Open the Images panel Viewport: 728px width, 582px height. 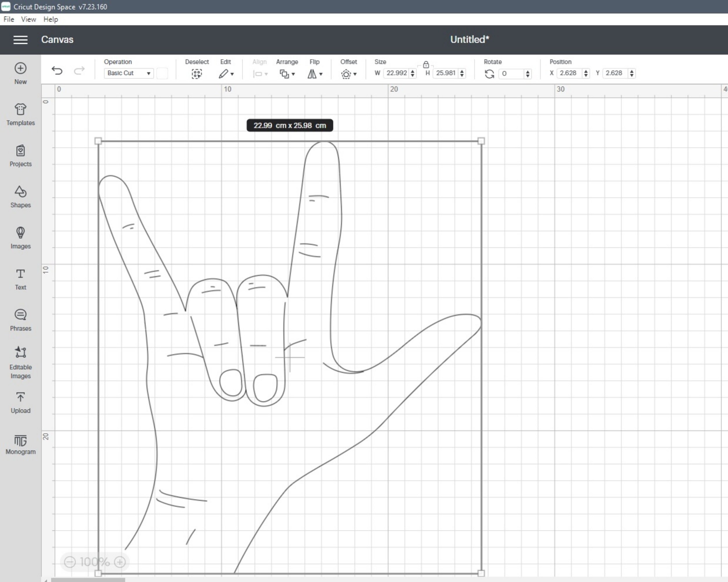(x=20, y=238)
